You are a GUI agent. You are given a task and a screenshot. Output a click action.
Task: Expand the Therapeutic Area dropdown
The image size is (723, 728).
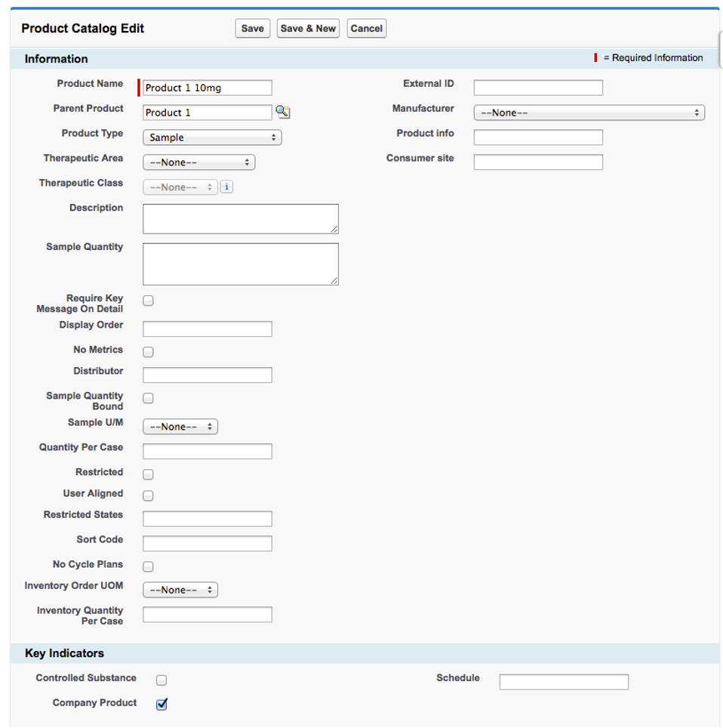point(199,162)
